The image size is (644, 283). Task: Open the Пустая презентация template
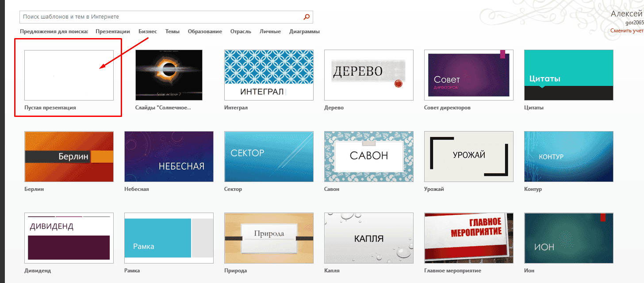point(69,74)
